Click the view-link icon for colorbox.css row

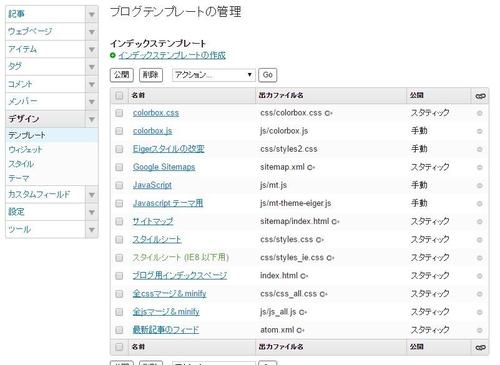[479, 113]
